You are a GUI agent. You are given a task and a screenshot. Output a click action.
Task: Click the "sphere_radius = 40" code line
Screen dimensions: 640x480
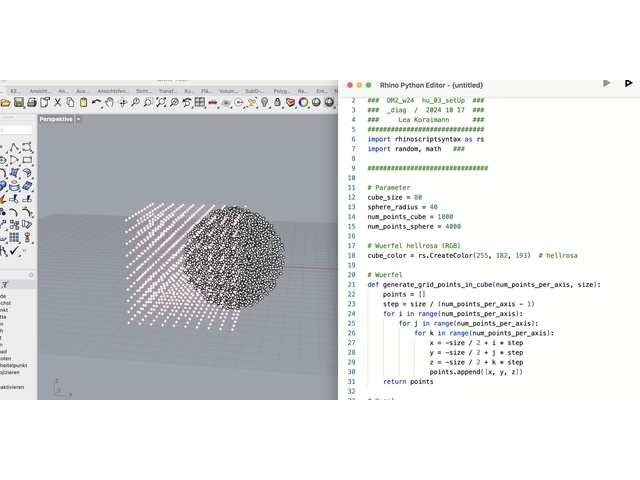[402, 207]
